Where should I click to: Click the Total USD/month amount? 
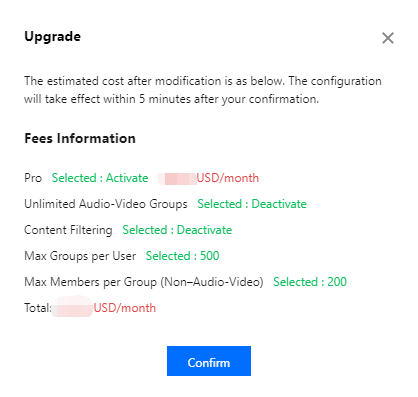[125, 308]
